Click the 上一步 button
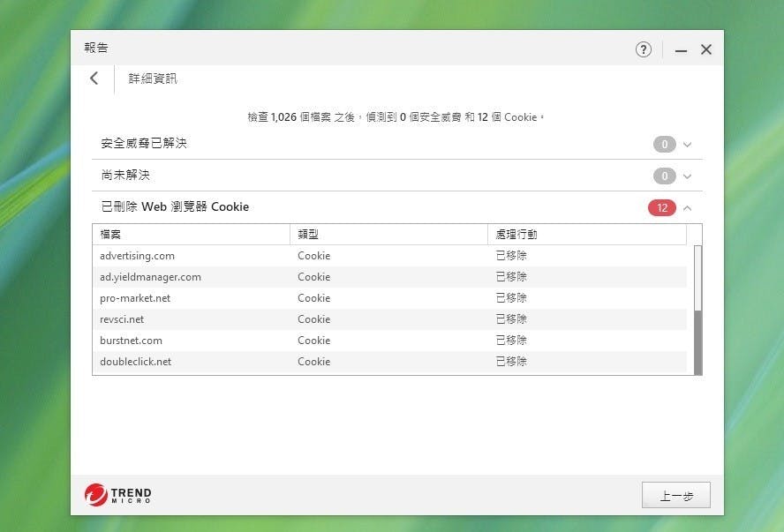 point(676,495)
